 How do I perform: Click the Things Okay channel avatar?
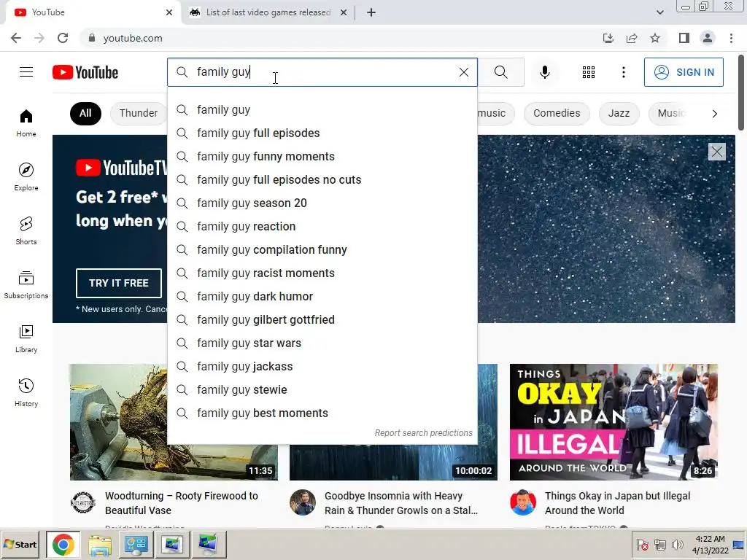[x=522, y=502]
